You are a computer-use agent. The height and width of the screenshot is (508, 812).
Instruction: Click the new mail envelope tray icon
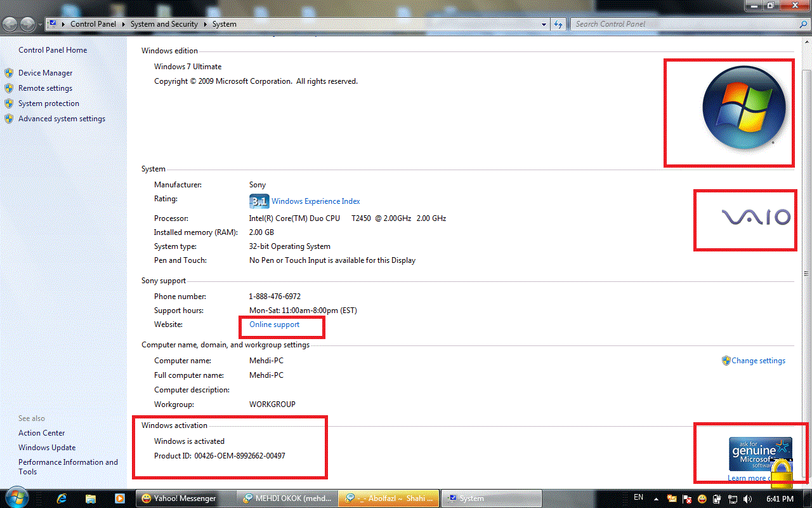tap(672, 499)
